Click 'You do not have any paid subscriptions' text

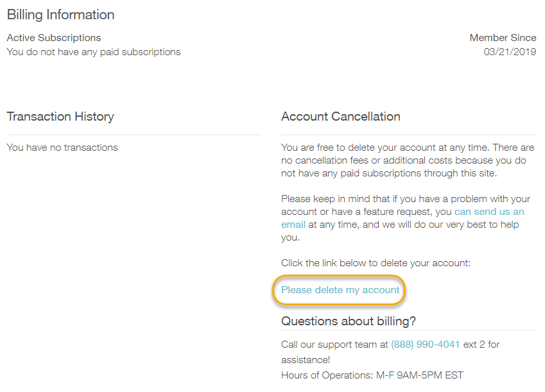click(94, 52)
